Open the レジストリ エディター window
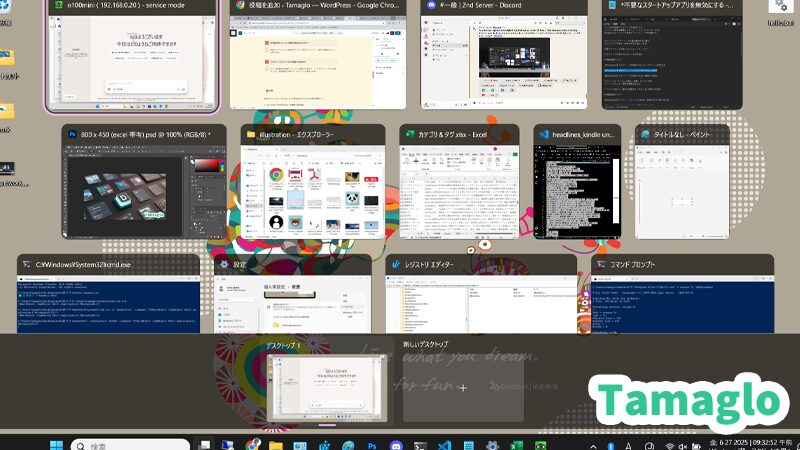Screen dimensions: 800x450 481,294
